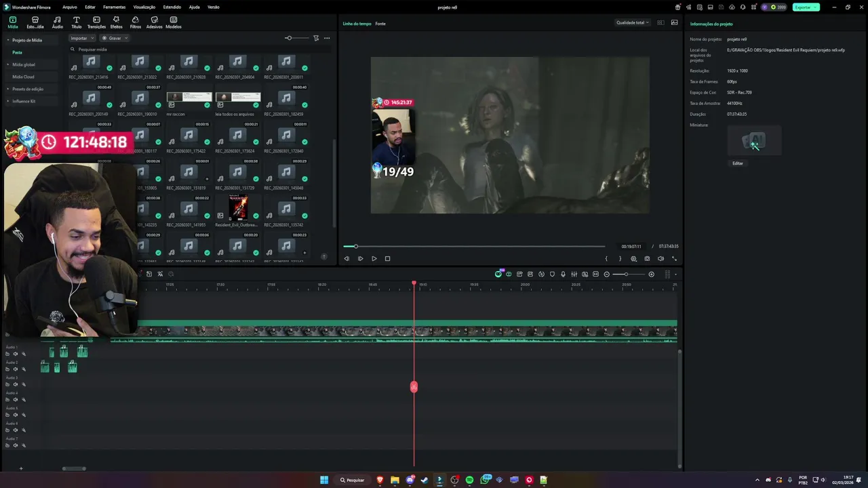Open the Exportar dropdown arrow
The width and height of the screenshot is (868, 488).
tap(815, 7)
